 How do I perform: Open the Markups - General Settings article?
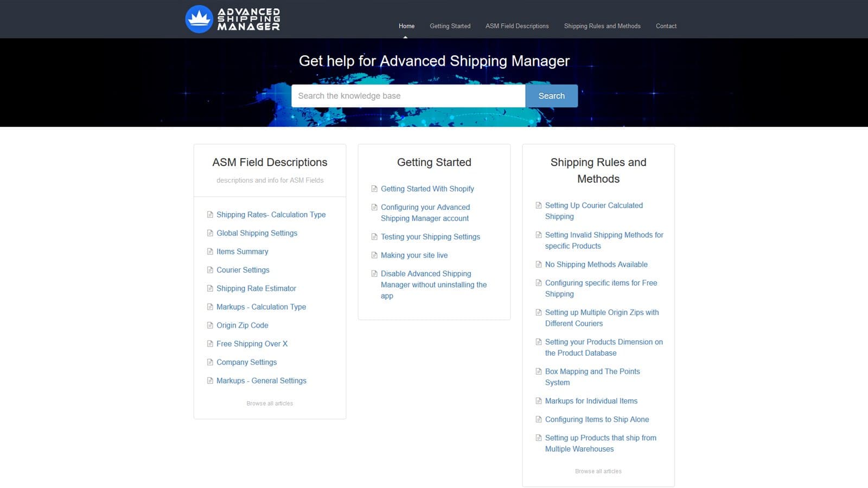261,381
